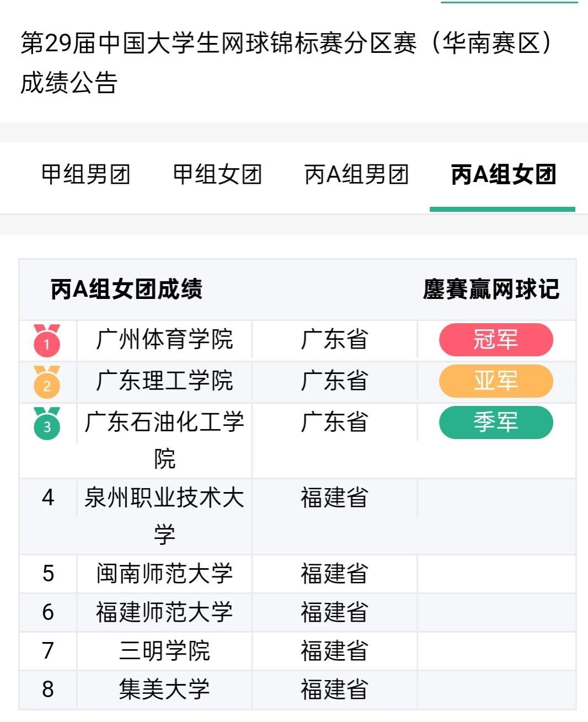The width and height of the screenshot is (588, 722).
Task: Open the 甲组女团 tab
Action: pyautogui.click(x=217, y=175)
